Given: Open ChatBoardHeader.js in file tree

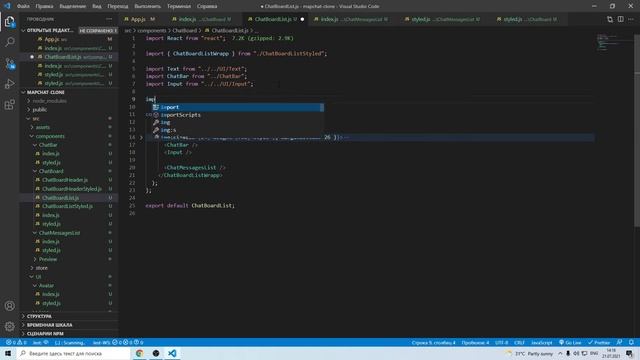Looking at the screenshot, I should 65,180.
